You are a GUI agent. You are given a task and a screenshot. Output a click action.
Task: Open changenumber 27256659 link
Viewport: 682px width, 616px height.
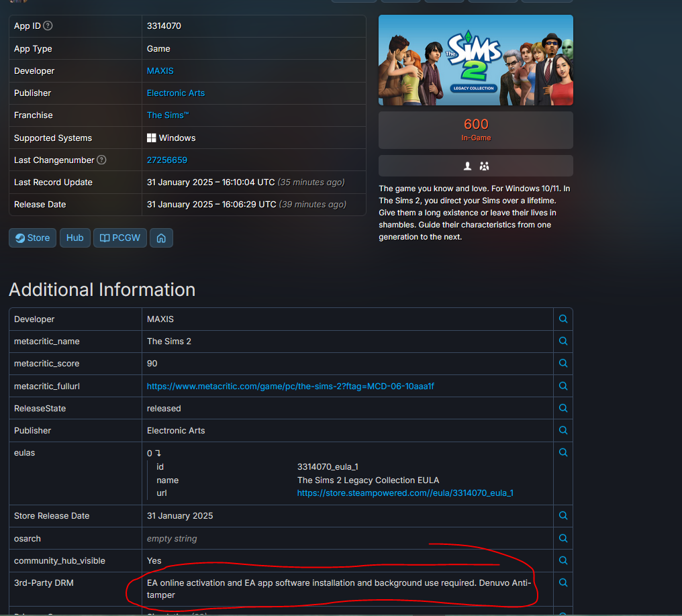point(167,160)
